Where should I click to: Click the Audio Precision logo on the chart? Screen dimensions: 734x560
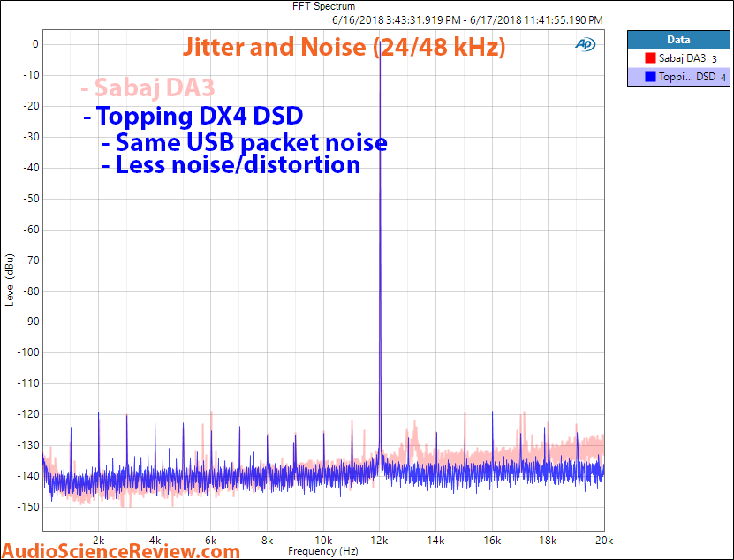point(585,44)
